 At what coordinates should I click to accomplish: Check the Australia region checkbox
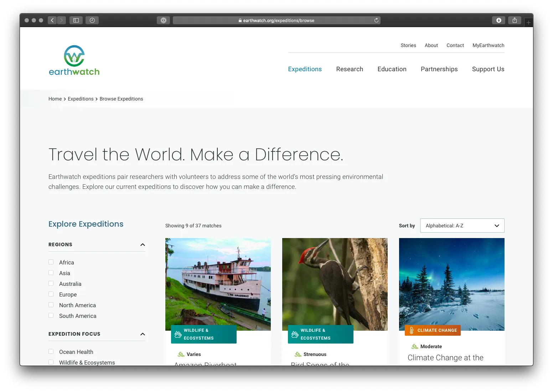click(51, 283)
